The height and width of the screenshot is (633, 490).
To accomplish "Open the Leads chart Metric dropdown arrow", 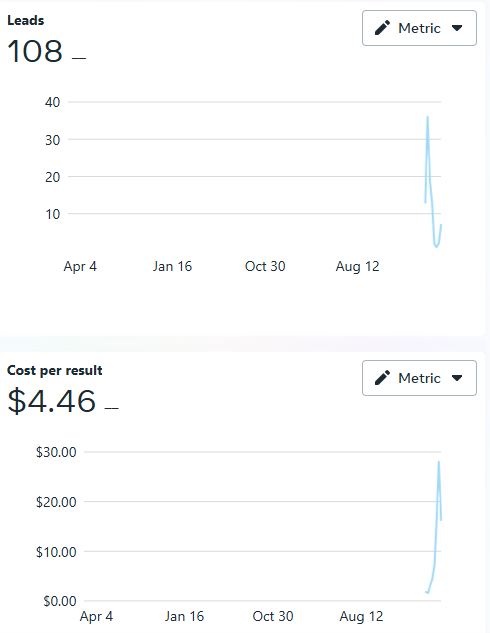I will click(x=457, y=28).
